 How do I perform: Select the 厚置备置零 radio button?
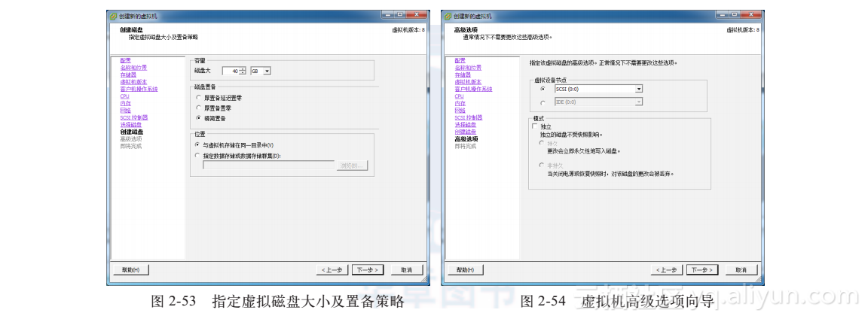[x=199, y=108]
